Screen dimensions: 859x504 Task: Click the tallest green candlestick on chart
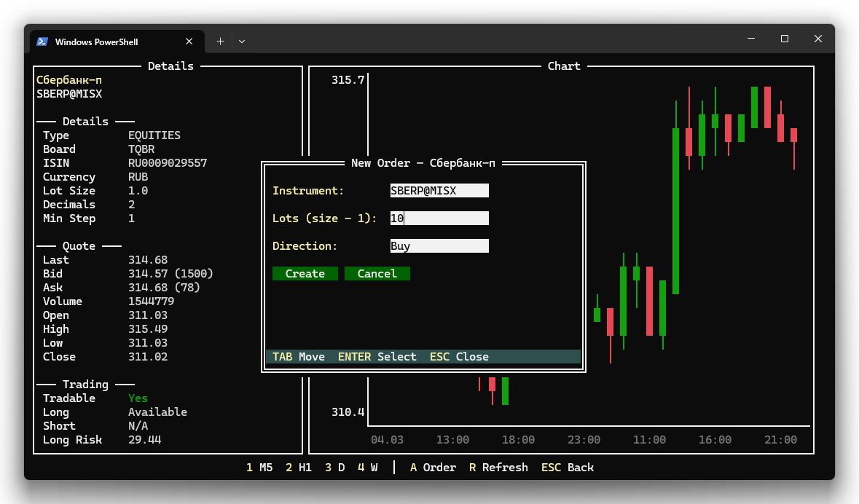[675, 211]
